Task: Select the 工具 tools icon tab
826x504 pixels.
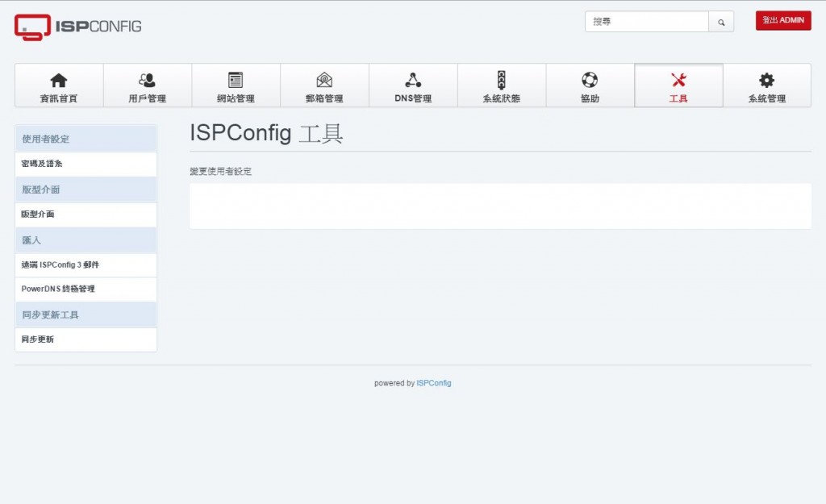Action: point(678,85)
